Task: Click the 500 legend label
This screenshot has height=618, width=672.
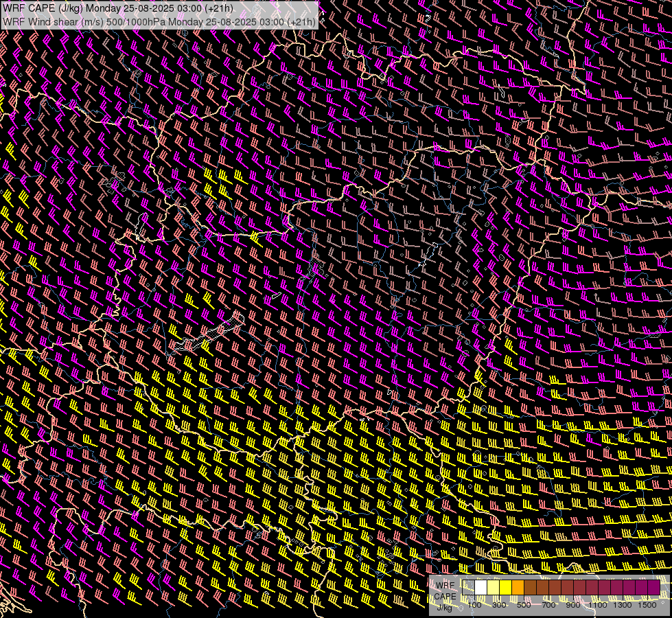Action: point(524,605)
